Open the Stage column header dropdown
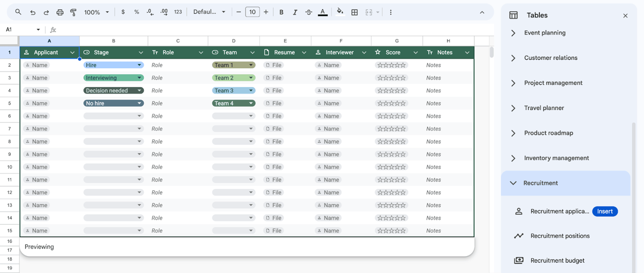Image resolution: width=644 pixels, height=273 pixels. pyautogui.click(x=141, y=53)
